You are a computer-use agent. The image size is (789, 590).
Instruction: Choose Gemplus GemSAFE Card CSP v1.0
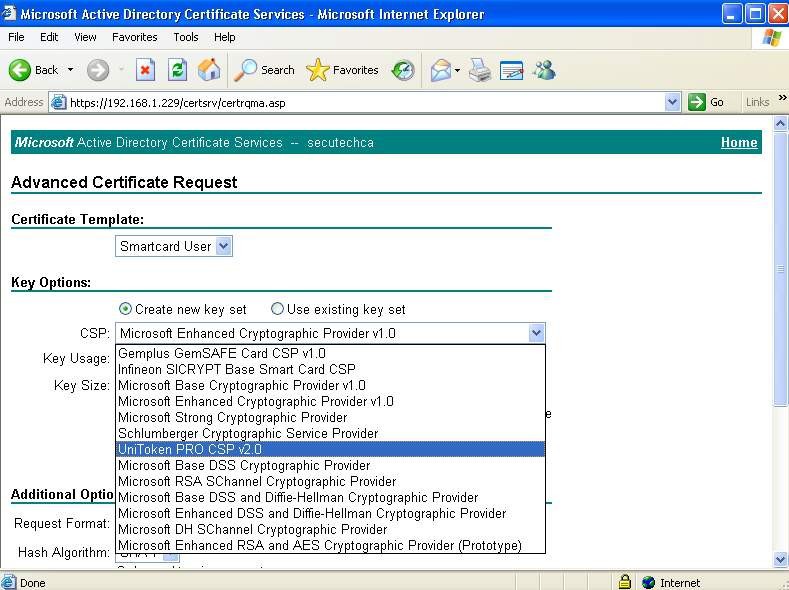tap(330, 353)
